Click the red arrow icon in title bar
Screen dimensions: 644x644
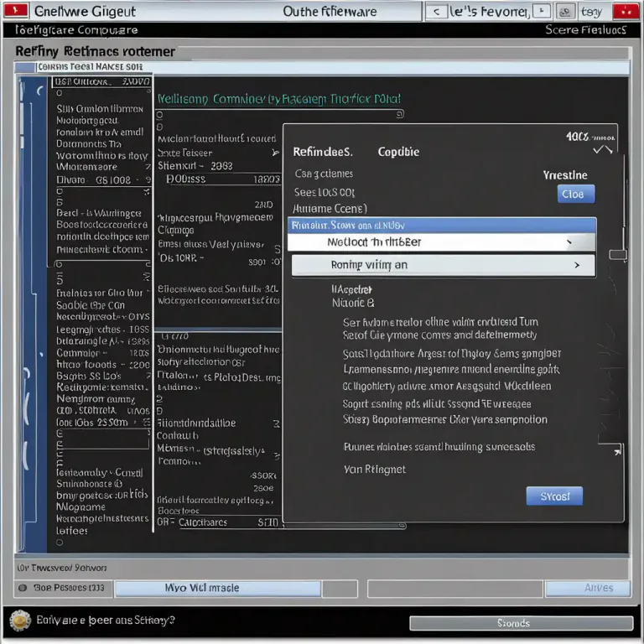pyautogui.click(x=16, y=11)
